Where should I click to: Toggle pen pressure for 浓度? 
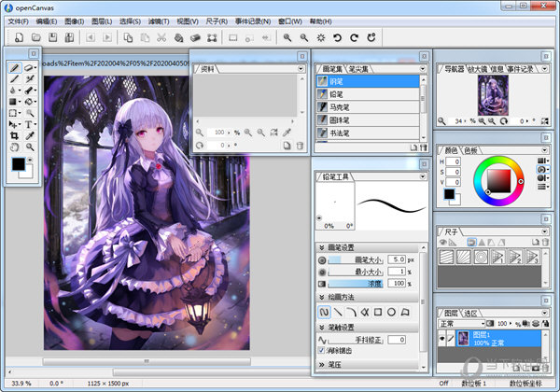[322, 284]
